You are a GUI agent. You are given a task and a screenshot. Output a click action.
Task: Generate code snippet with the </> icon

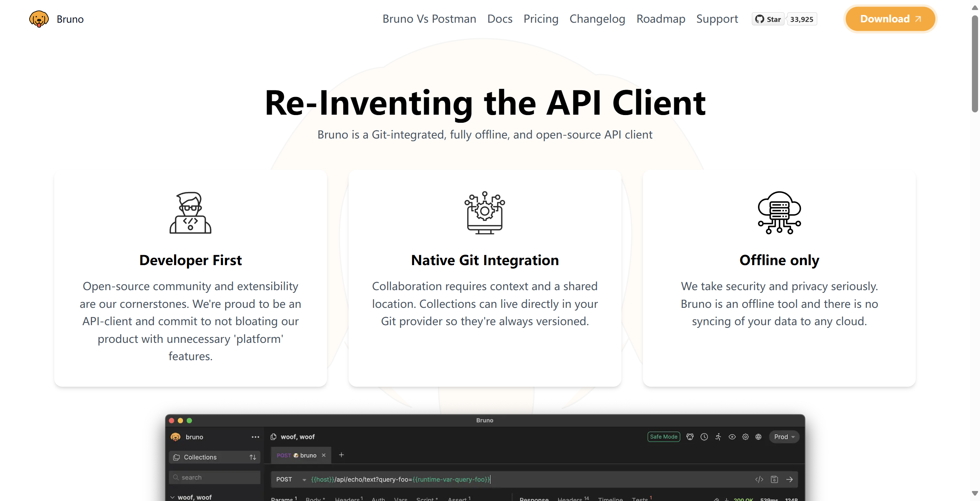759,479
